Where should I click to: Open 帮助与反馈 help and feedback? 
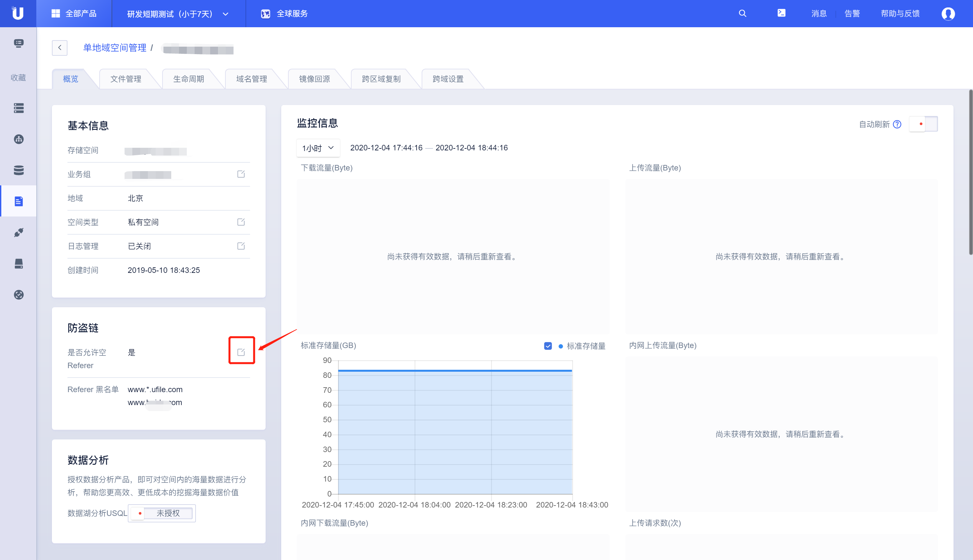(900, 14)
